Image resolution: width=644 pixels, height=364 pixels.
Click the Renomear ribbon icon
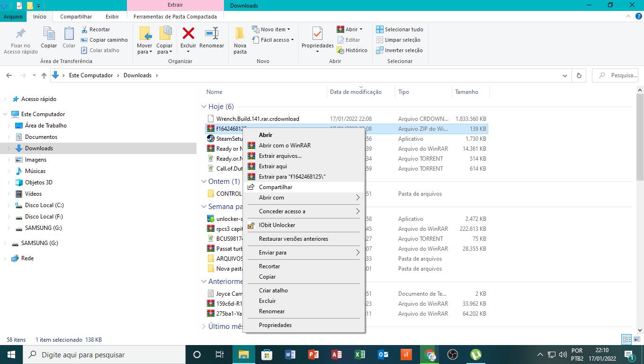tap(212, 34)
